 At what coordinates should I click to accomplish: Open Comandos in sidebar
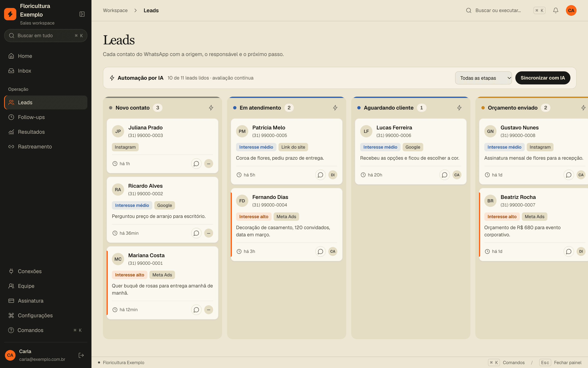[46, 330]
